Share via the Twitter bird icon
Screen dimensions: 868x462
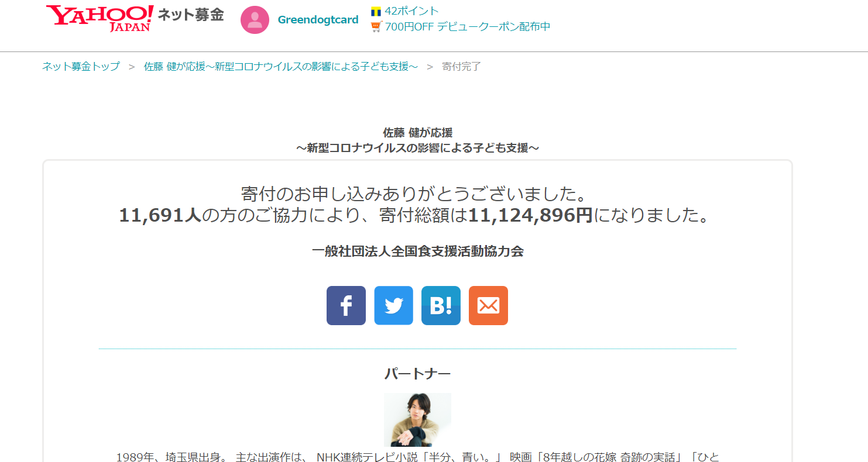click(x=393, y=305)
